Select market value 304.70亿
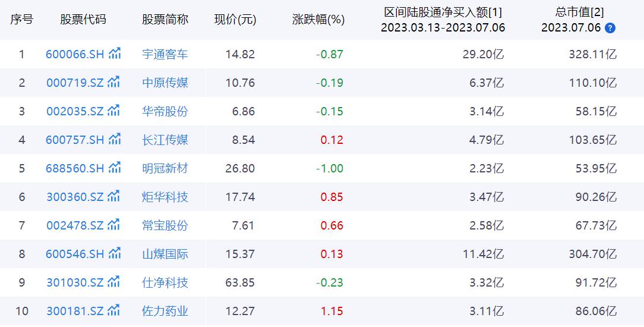644x327 pixels. tap(593, 254)
